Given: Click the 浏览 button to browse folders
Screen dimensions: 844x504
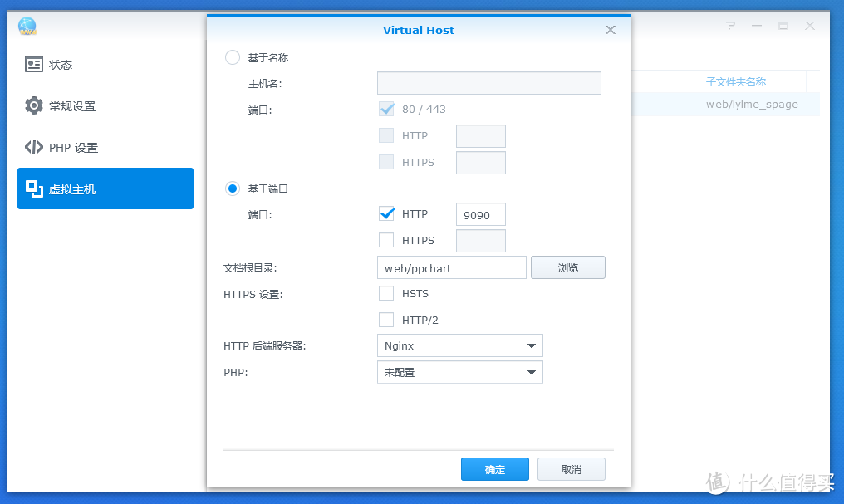Looking at the screenshot, I should click(x=568, y=267).
